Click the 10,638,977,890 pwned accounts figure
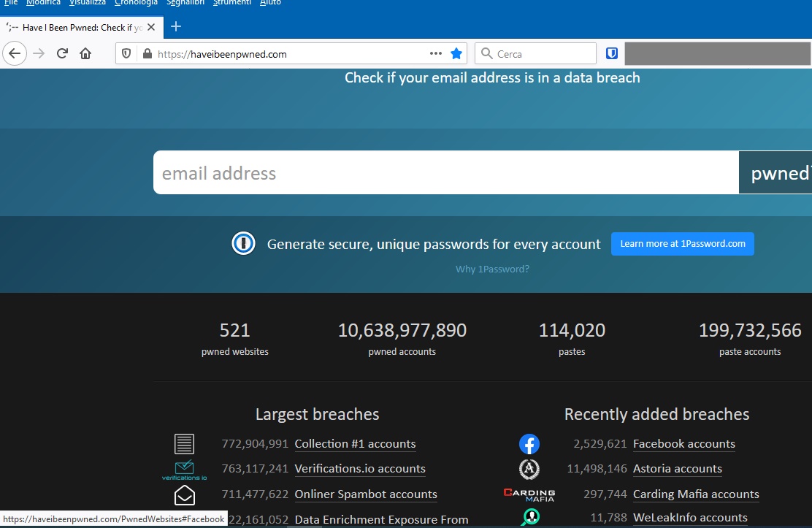 pos(402,330)
